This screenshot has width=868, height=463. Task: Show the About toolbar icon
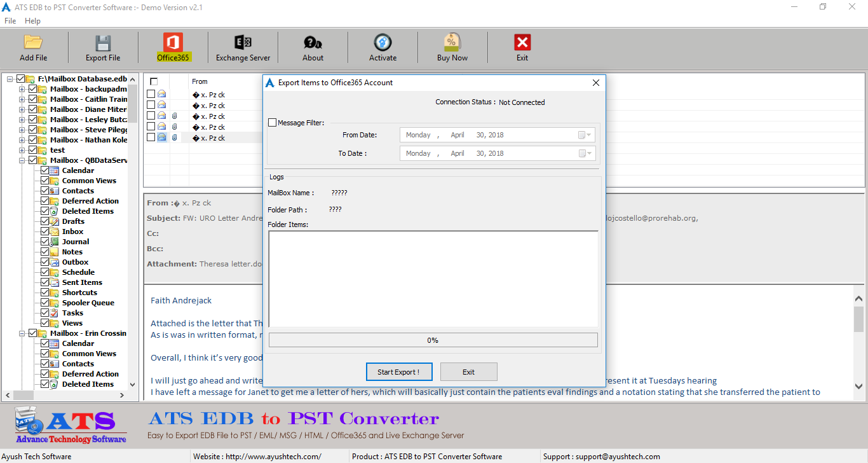pyautogui.click(x=313, y=43)
